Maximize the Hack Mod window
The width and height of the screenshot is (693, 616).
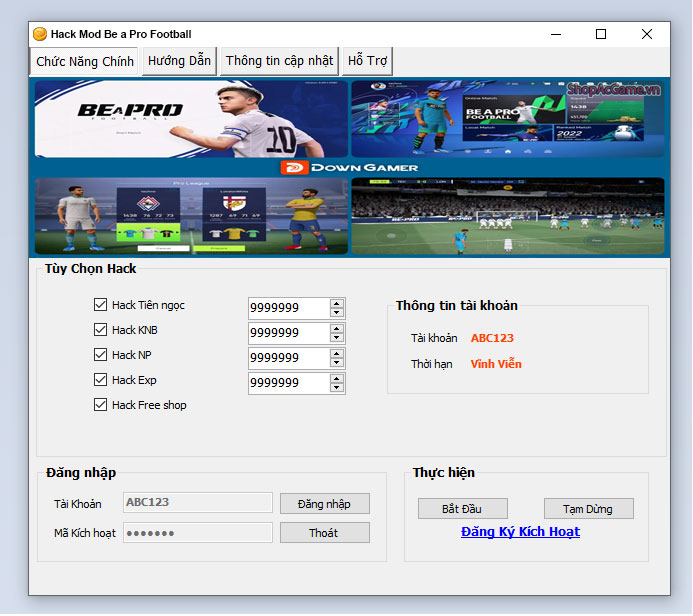(x=601, y=34)
